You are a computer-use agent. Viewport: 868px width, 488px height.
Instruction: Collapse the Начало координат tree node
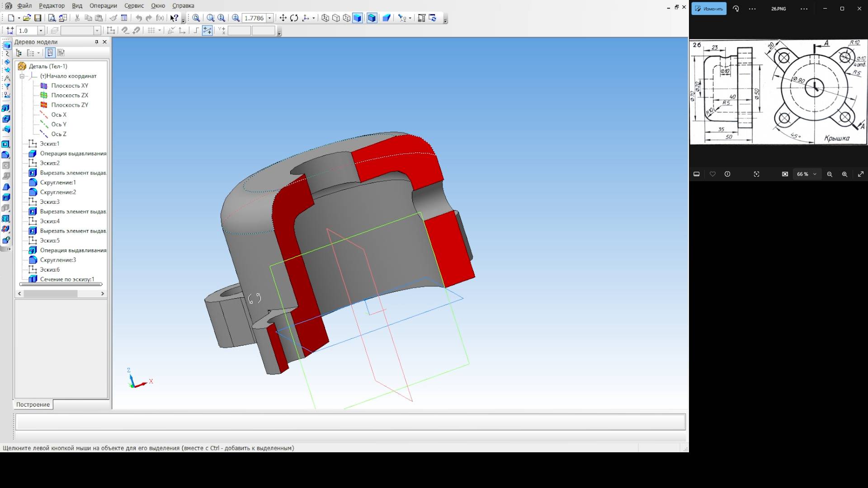pyautogui.click(x=22, y=76)
